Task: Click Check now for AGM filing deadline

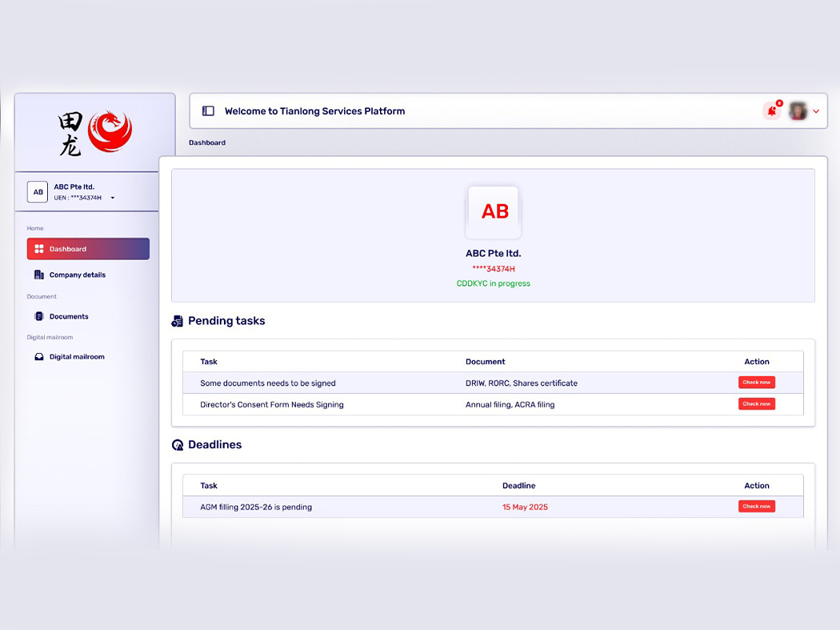Action: (756, 507)
